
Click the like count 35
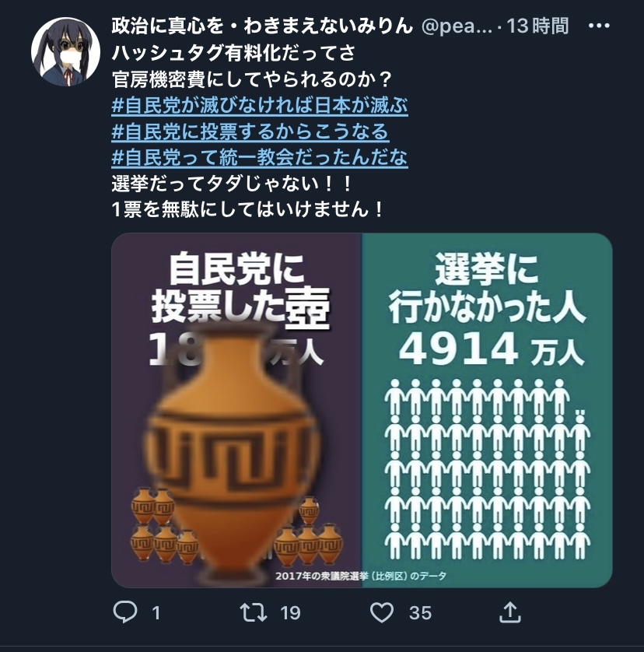click(x=420, y=613)
